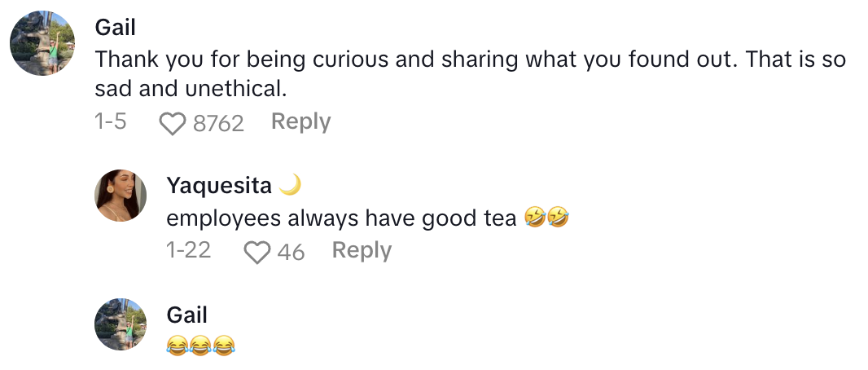Click the 1-5 date on Gail's comment
868x370 pixels.
(x=111, y=122)
